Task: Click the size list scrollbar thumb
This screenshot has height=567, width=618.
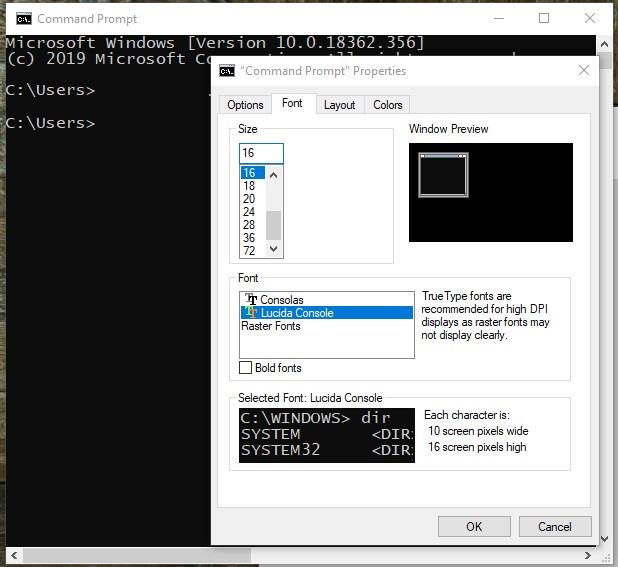Action: (274, 225)
